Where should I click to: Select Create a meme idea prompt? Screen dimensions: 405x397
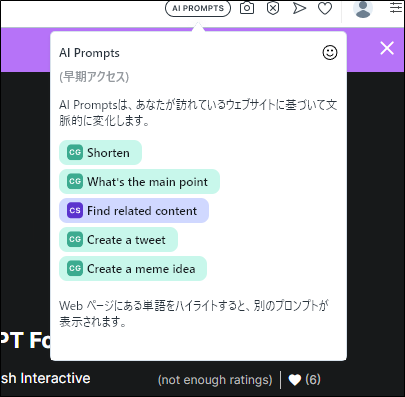133,269
